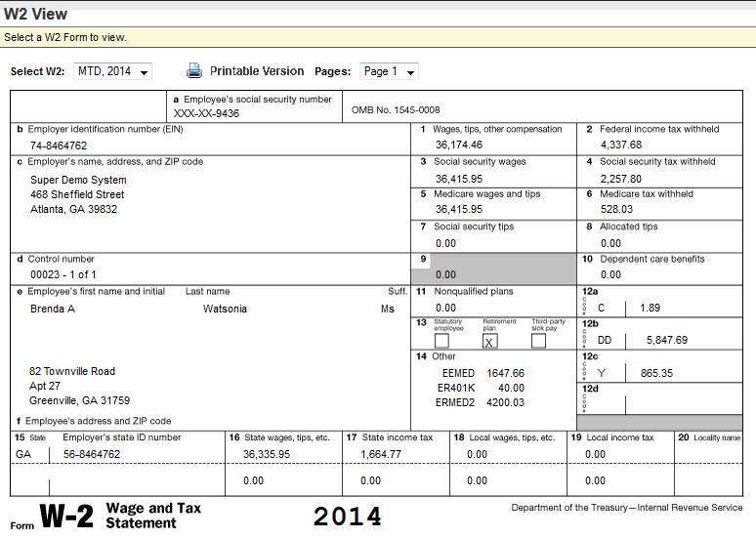Click the employer name Super Demo System

(x=78, y=180)
